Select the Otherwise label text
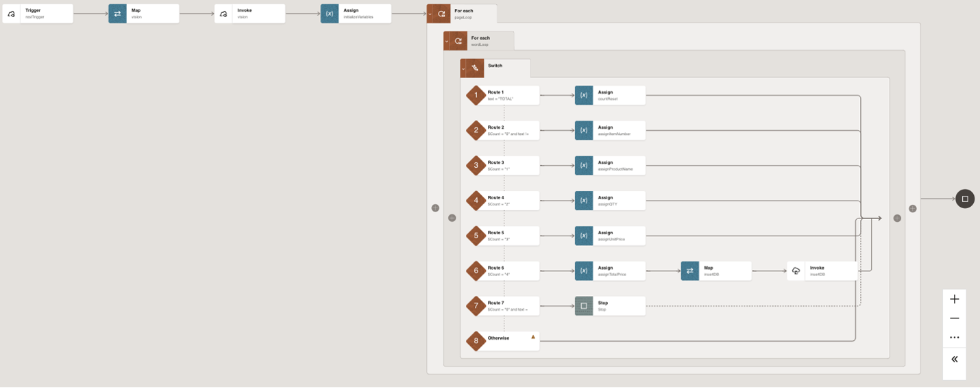 [x=498, y=338]
